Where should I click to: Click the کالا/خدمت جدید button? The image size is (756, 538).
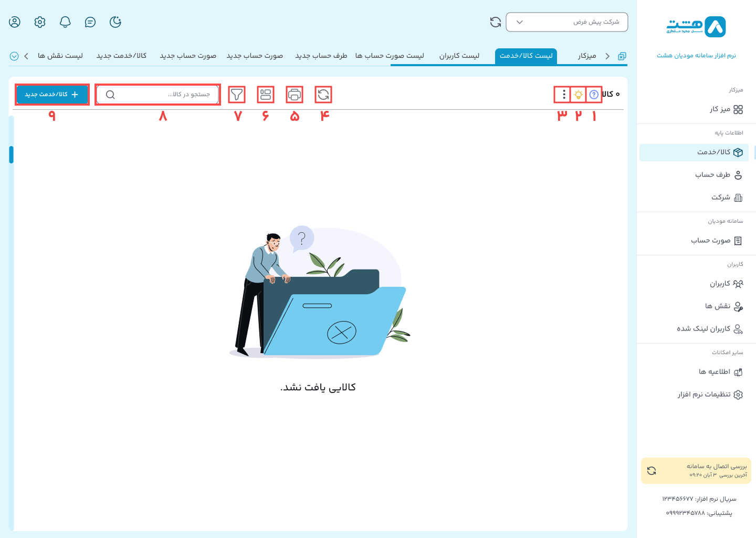(52, 95)
